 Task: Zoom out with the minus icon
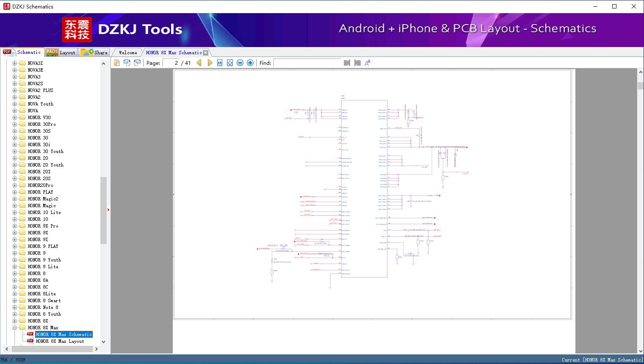[240, 63]
